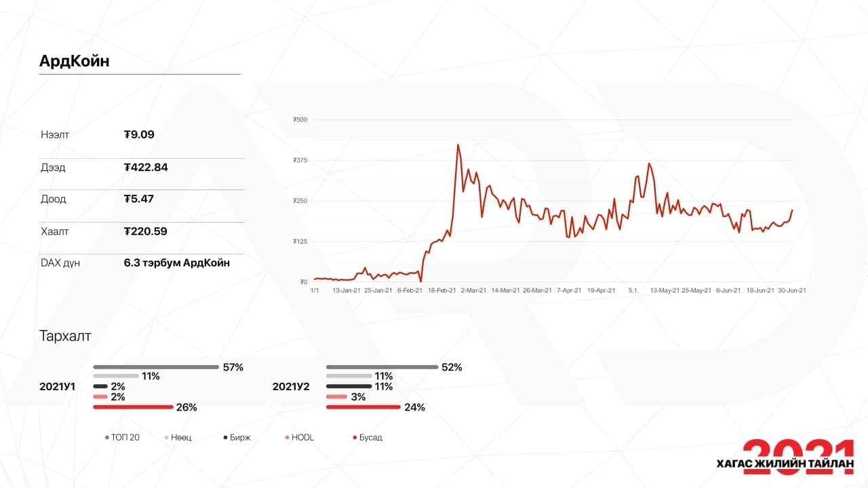Image resolution: width=868 pixels, height=488 pixels.
Task: Select the ТОП 20 legend dot
Action: pos(107,438)
